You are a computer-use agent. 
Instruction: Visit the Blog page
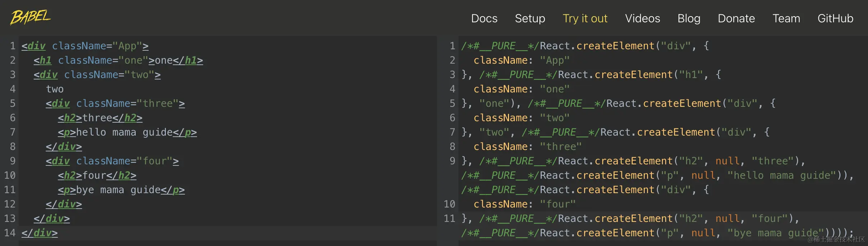689,18
